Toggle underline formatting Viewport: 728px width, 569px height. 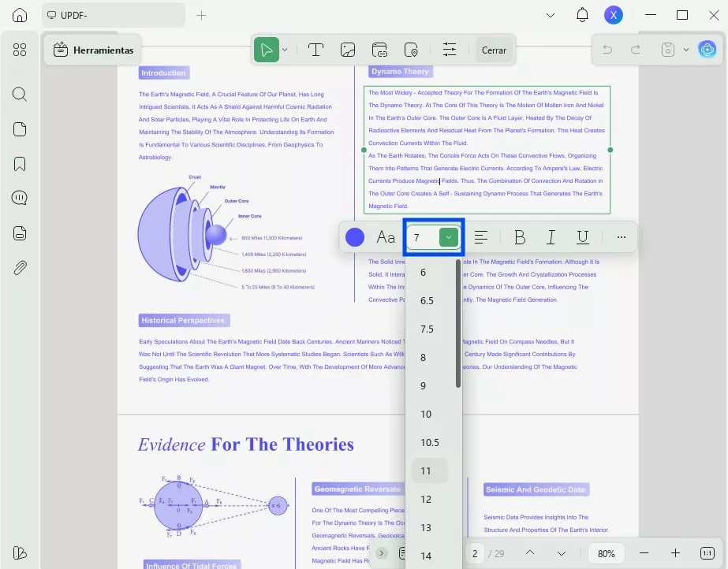click(582, 237)
